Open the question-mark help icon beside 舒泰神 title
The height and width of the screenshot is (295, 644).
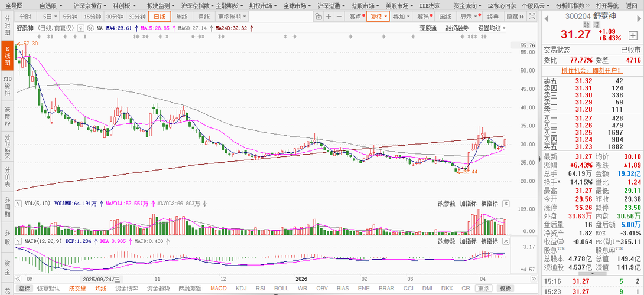pyautogui.click(x=80, y=28)
